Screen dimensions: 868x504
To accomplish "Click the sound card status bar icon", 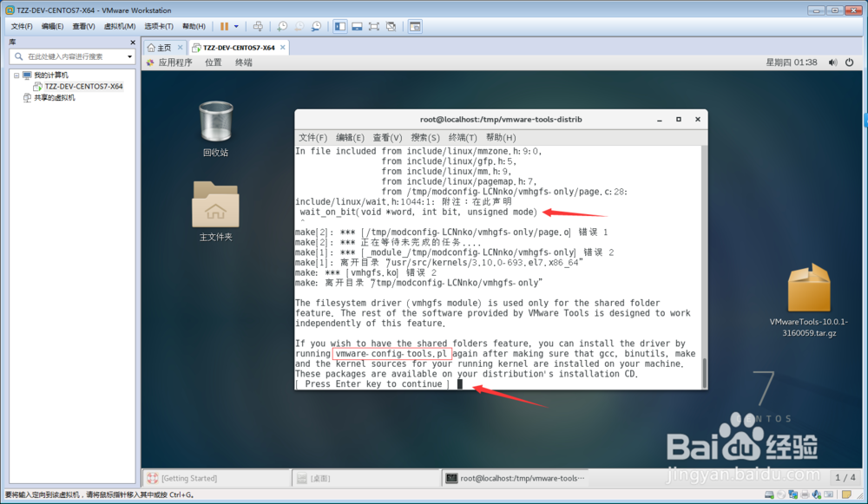I will [x=817, y=494].
